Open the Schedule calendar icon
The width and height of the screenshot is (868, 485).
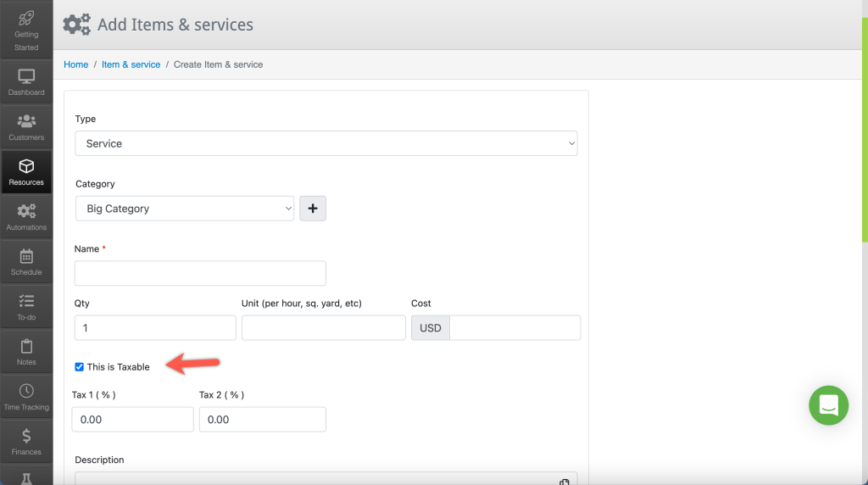click(x=26, y=256)
